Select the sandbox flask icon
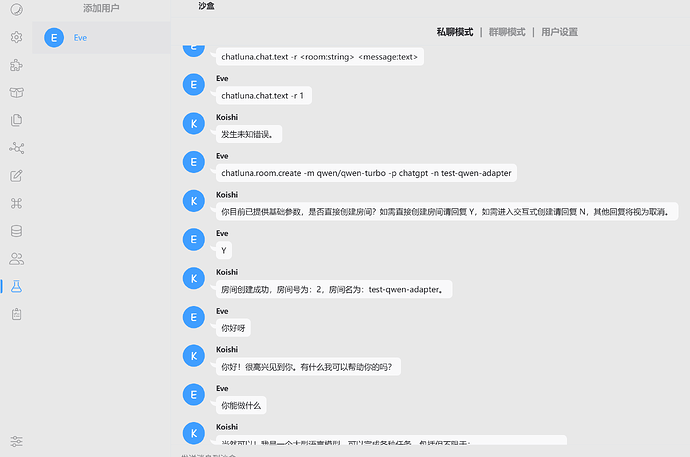 tap(16, 286)
